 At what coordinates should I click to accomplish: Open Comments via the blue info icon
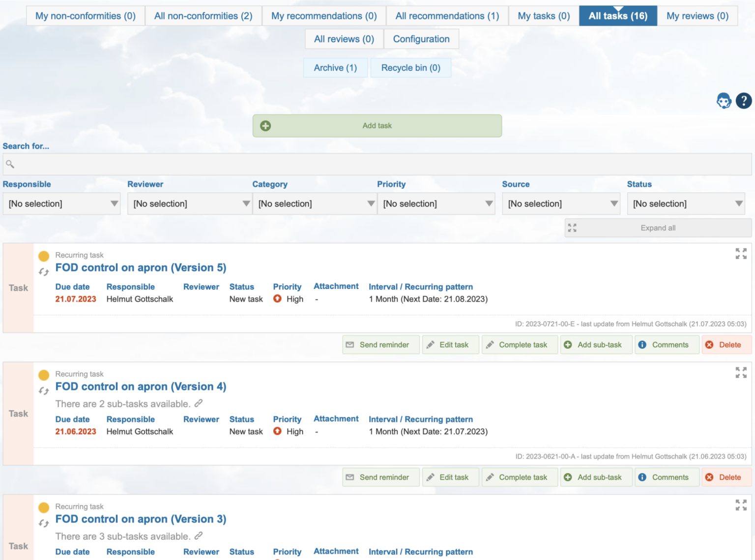coord(642,344)
